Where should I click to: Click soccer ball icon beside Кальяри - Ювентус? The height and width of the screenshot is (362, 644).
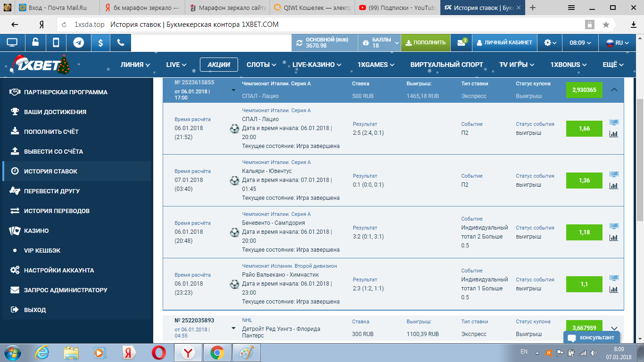click(x=235, y=180)
